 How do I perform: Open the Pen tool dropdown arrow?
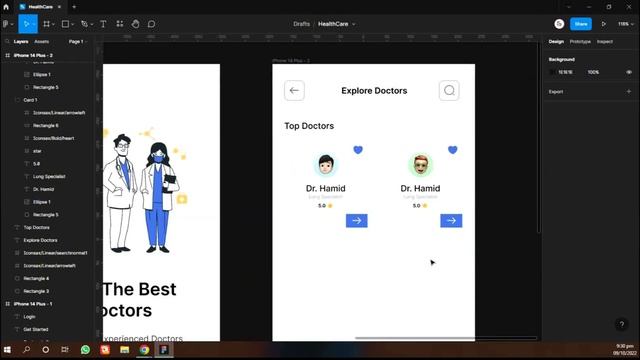tap(92, 24)
